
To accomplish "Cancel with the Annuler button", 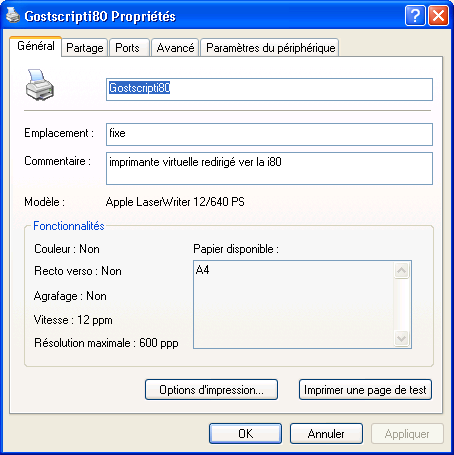I will click(326, 433).
